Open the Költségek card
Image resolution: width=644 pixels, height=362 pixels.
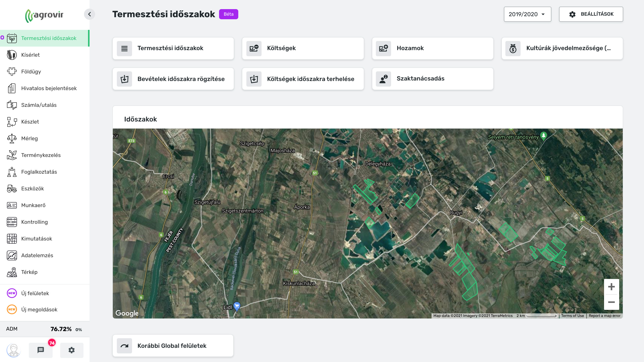(303, 48)
